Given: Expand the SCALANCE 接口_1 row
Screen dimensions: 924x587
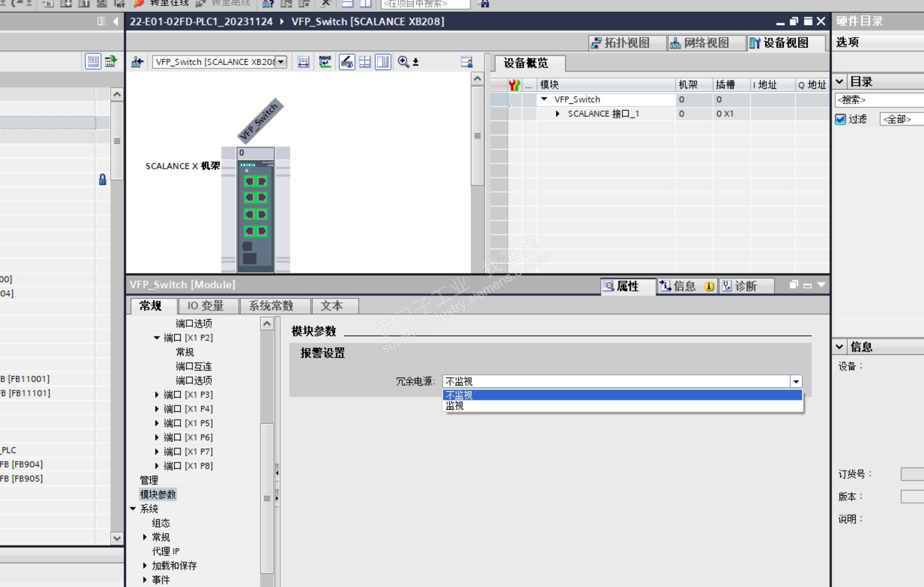Looking at the screenshot, I should tap(558, 114).
